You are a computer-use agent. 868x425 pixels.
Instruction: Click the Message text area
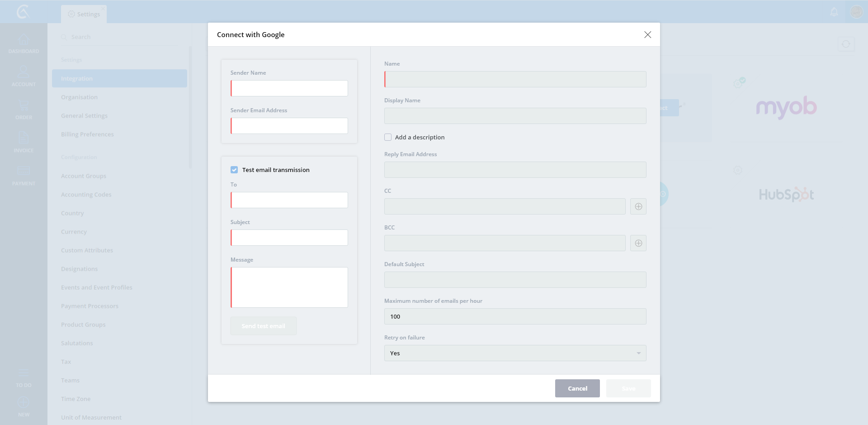pyautogui.click(x=289, y=287)
